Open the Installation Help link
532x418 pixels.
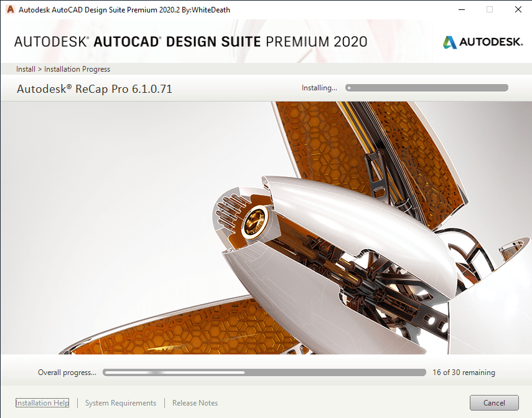42,402
